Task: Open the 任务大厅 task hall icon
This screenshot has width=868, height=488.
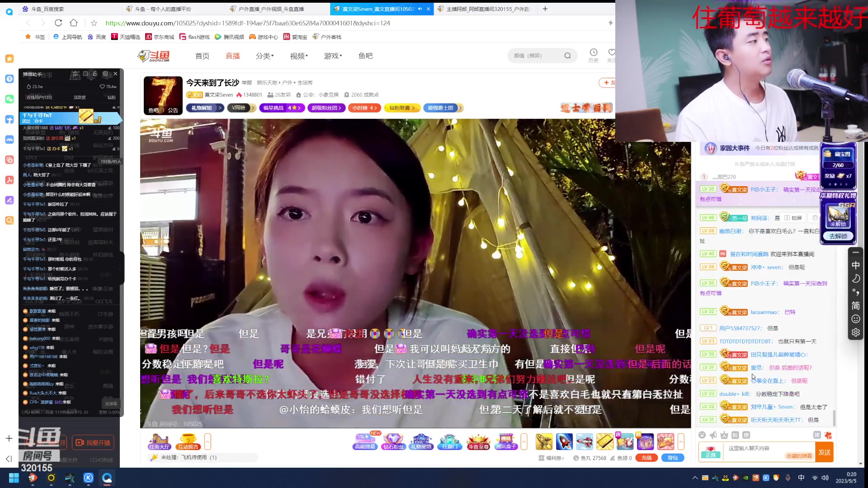Action: coord(159,441)
